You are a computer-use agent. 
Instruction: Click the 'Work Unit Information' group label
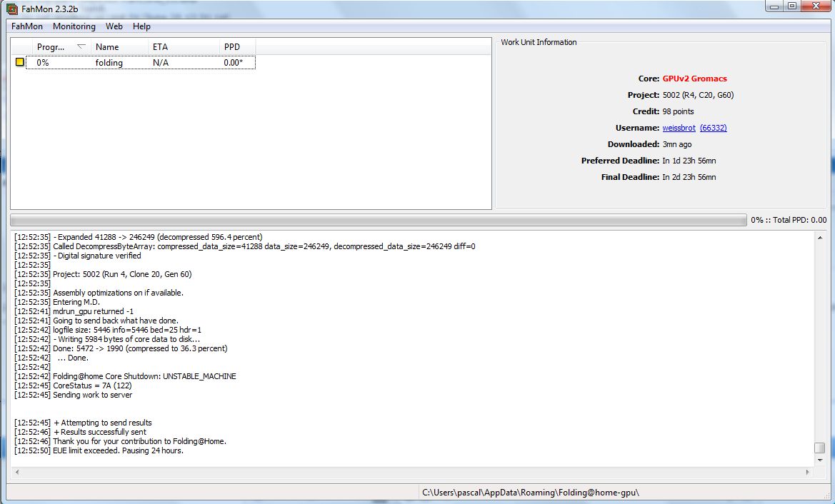tap(539, 42)
